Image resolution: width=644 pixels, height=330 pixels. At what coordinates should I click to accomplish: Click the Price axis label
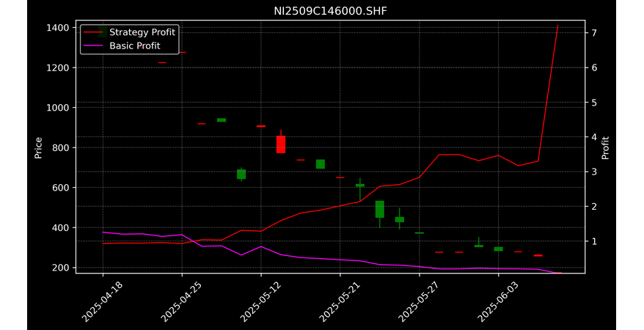pyautogui.click(x=38, y=147)
